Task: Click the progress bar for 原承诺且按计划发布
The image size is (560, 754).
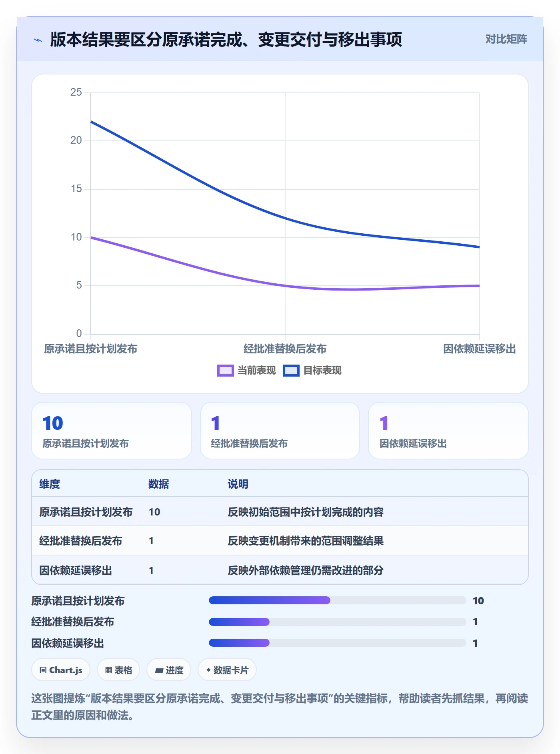Action: [338, 600]
